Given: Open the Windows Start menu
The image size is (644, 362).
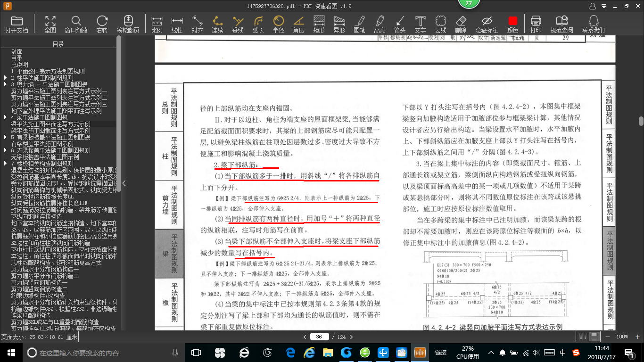Looking at the screenshot, I should [x=10, y=352].
